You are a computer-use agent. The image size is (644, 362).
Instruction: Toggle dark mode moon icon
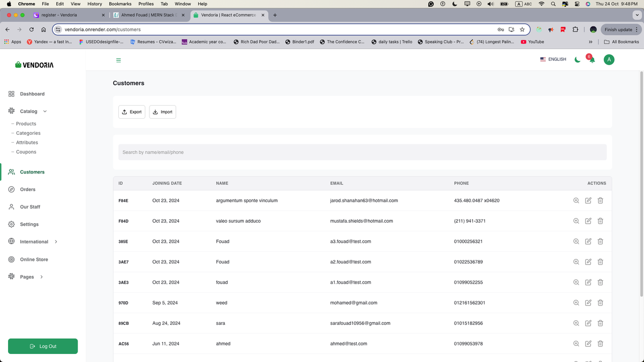click(578, 59)
